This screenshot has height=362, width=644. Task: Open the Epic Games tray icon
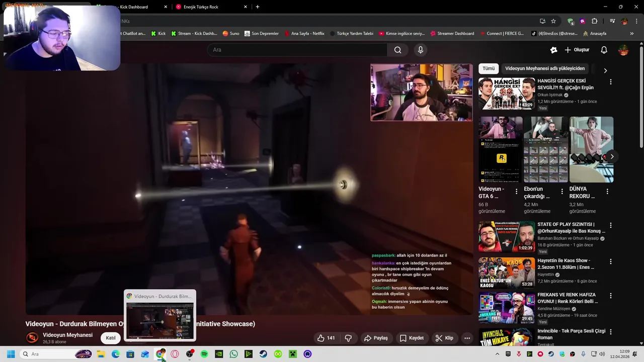coord(508,354)
